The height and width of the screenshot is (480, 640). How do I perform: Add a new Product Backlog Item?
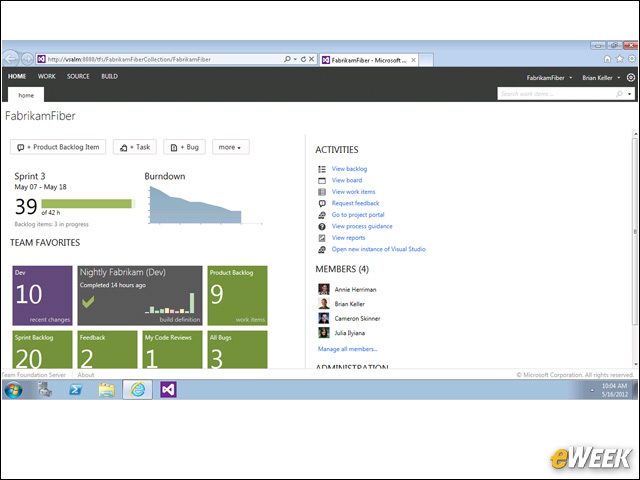(58, 147)
